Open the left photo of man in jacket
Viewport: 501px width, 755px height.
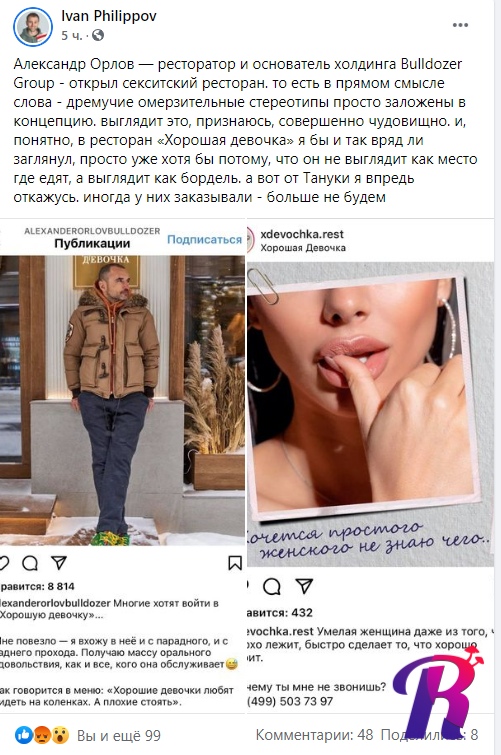coord(122,400)
